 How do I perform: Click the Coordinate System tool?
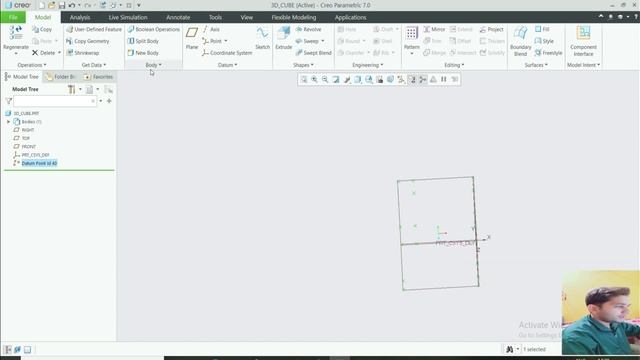(227, 53)
